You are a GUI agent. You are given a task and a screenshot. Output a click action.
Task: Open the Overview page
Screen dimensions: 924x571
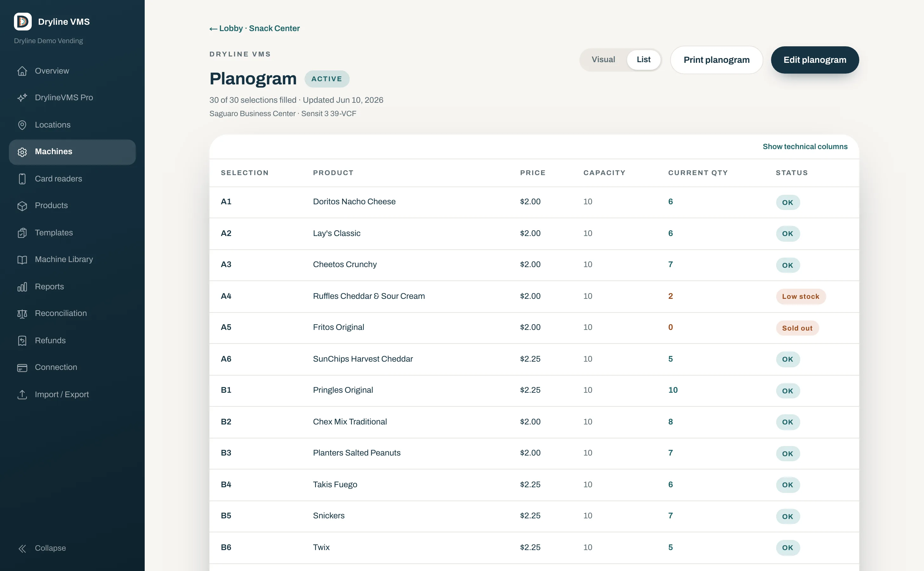coord(72,71)
